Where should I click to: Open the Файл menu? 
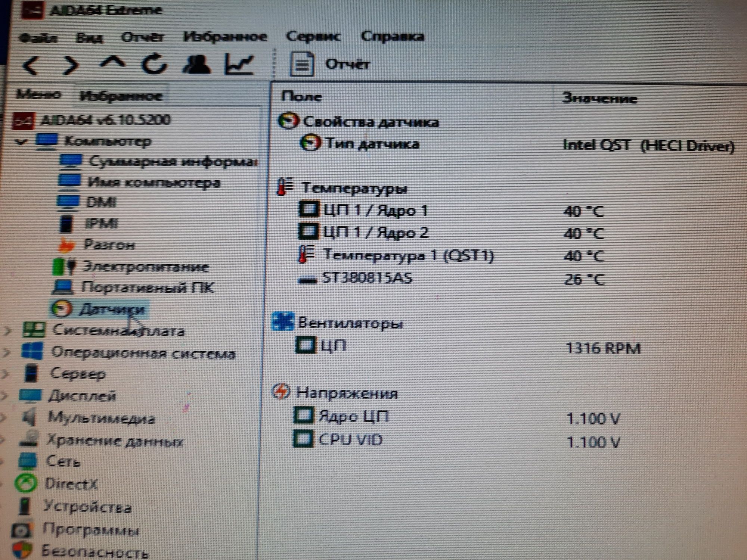[x=38, y=38]
